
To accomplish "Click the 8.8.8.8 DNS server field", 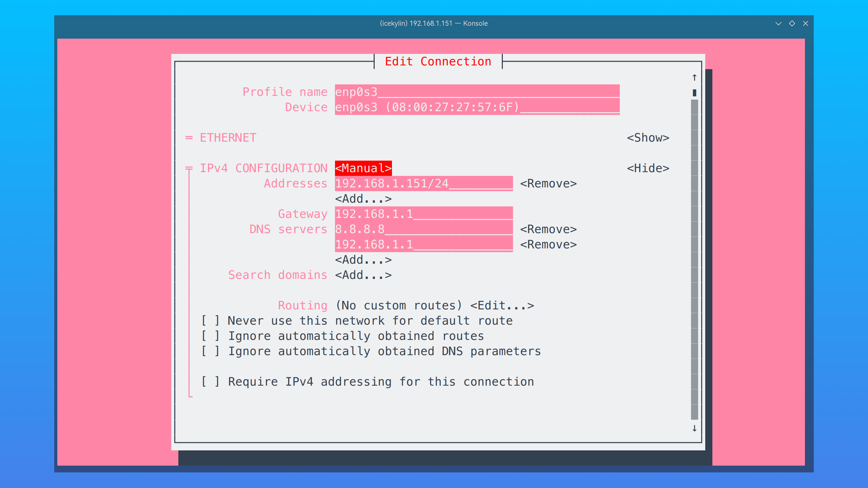I will tap(424, 229).
